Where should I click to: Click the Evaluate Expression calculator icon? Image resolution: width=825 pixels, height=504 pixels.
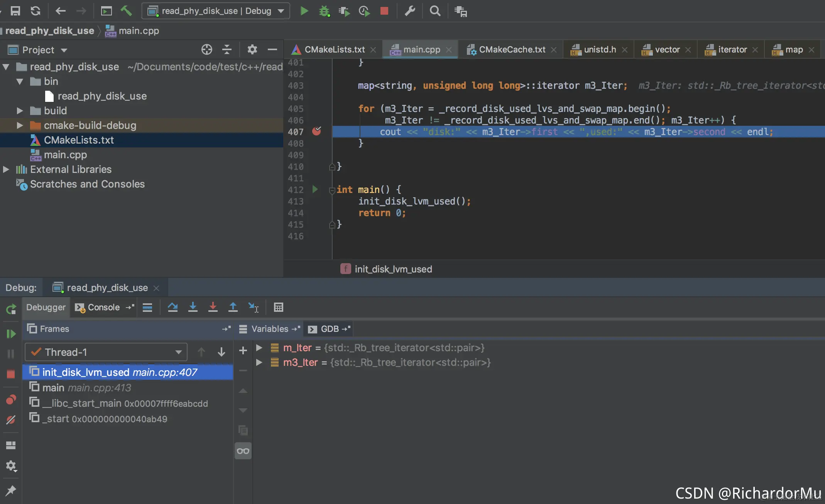point(278,307)
